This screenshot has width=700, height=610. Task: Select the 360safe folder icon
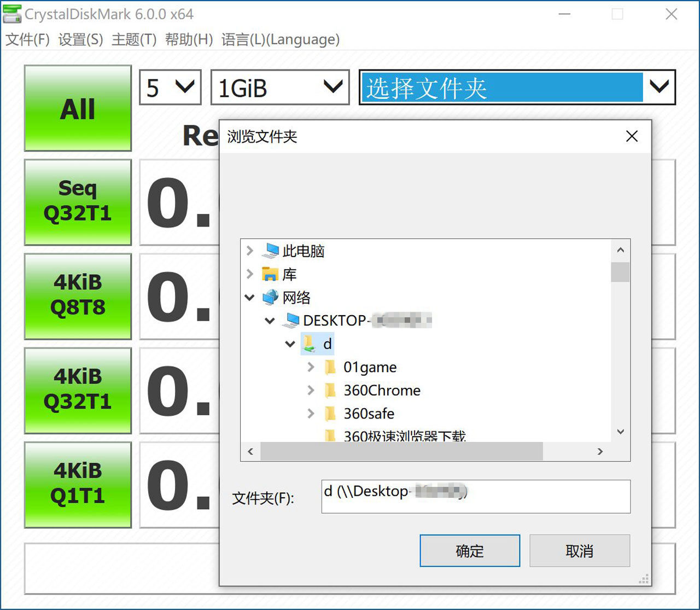point(330,414)
